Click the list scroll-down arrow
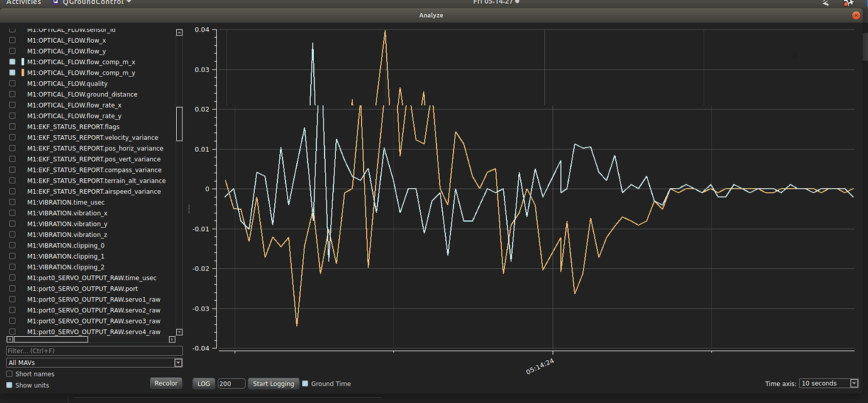This screenshot has height=403, width=868. tap(179, 332)
